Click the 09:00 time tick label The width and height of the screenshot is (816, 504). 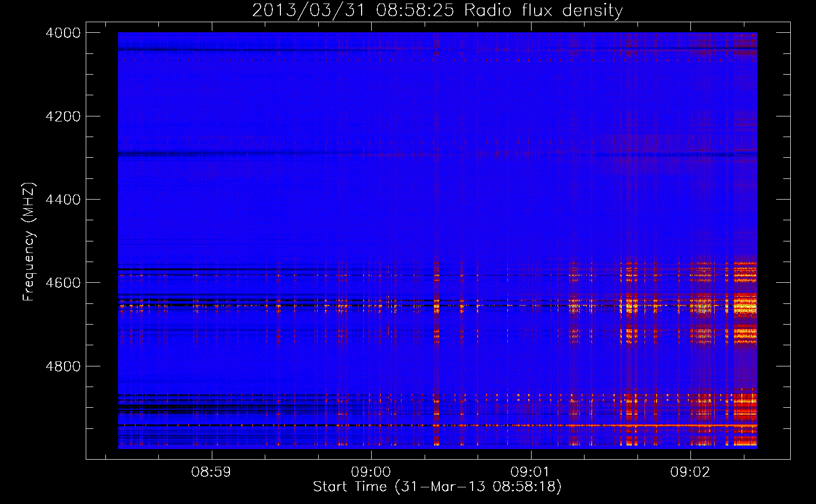tap(371, 472)
